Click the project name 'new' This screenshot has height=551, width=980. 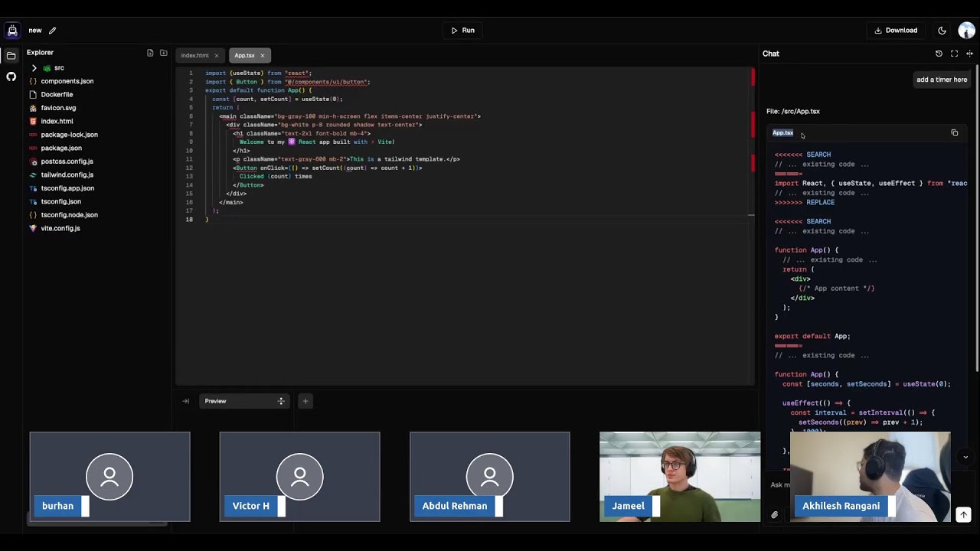point(35,31)
